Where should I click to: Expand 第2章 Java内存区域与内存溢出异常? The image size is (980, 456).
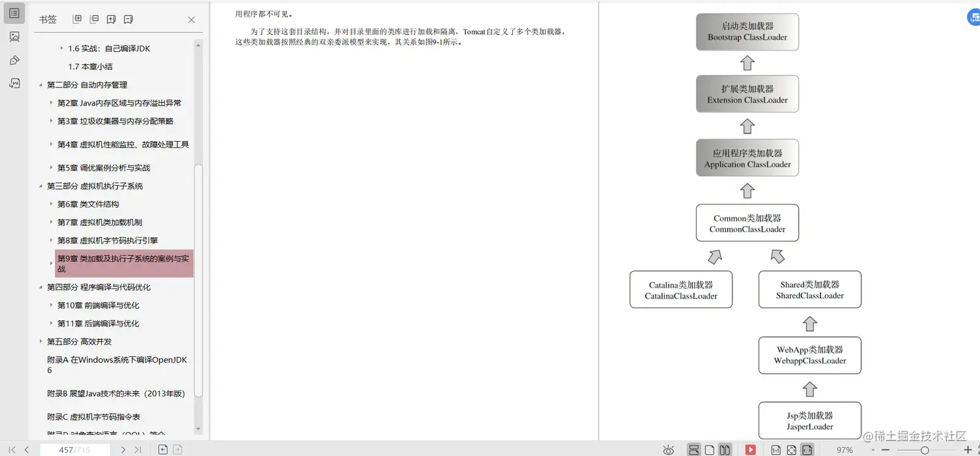51,103
